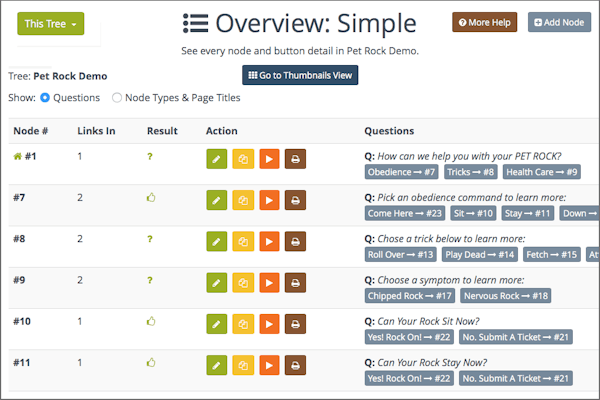Duplicate node #7 using the copy icon
This screenshot has width=600, height=400.
[243, 200]
